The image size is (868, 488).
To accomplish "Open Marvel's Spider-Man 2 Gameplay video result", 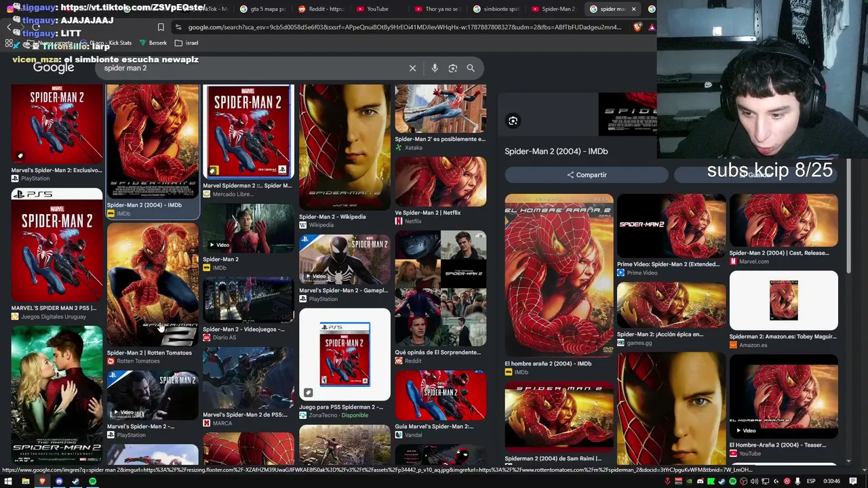I will click(344, 260).
